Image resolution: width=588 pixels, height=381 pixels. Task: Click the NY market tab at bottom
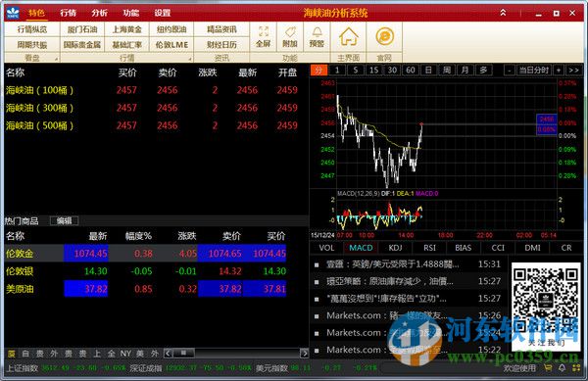click(x=125, y=354)
